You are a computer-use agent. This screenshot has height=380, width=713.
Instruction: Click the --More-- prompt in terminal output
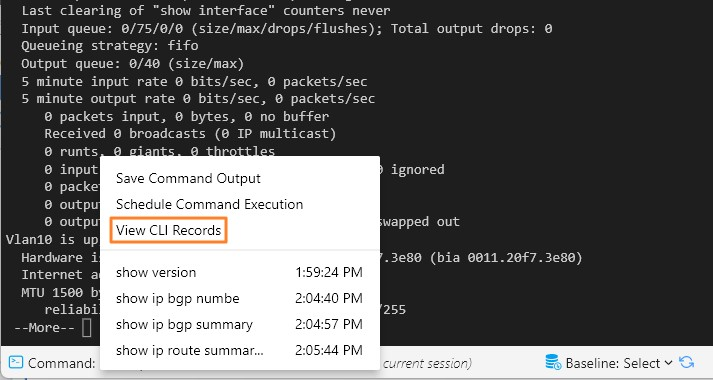pyautogui.click(x=44, y=328)
